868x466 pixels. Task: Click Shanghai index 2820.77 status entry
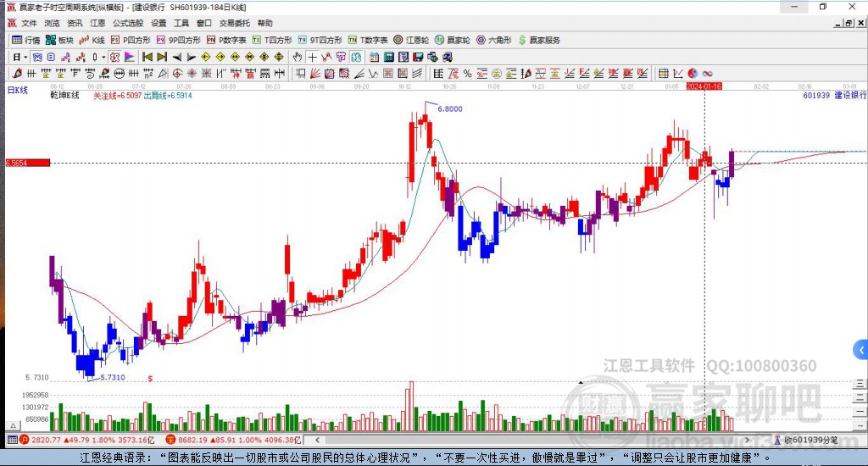(x=87, y=440)
